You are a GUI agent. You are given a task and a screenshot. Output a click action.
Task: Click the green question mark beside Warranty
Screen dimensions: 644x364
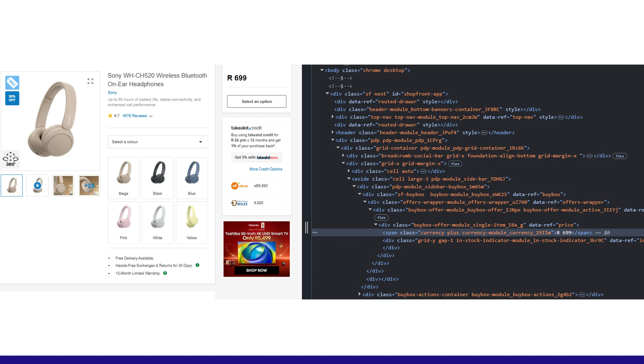[x=165, y=273]
